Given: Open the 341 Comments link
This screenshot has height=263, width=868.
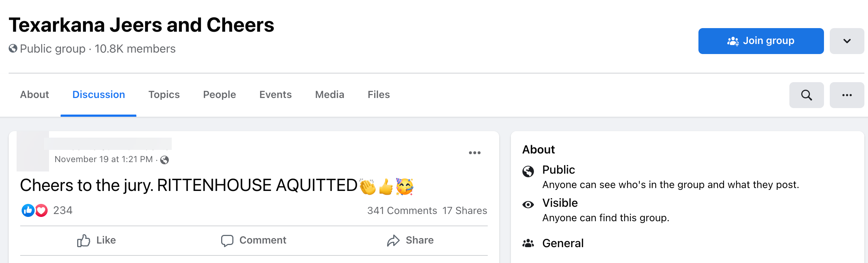Looking at the screenshot, I should pyautogui.click(x=402, y=211).
